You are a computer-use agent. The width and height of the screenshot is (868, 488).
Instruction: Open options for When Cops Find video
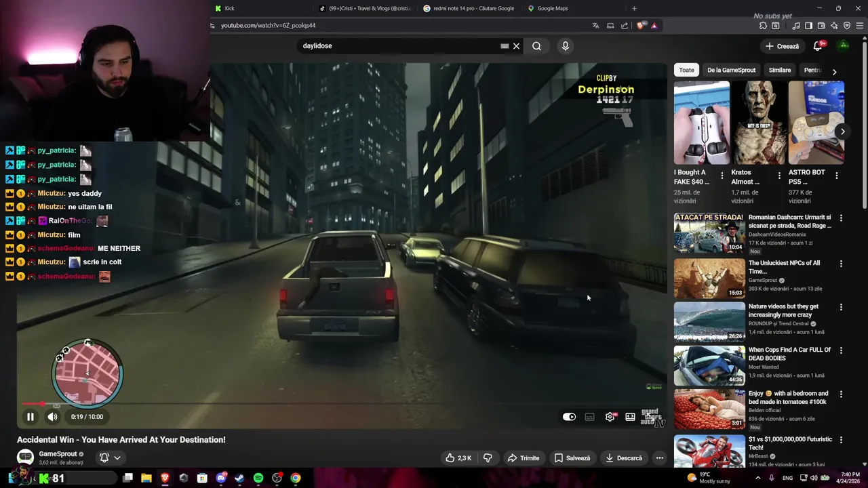[841, 350]
